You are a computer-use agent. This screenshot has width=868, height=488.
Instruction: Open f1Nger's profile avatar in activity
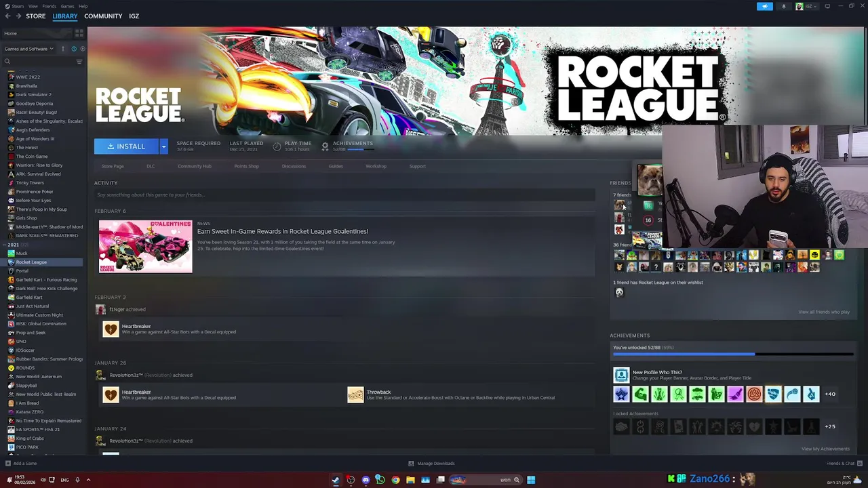pos(100,310)
